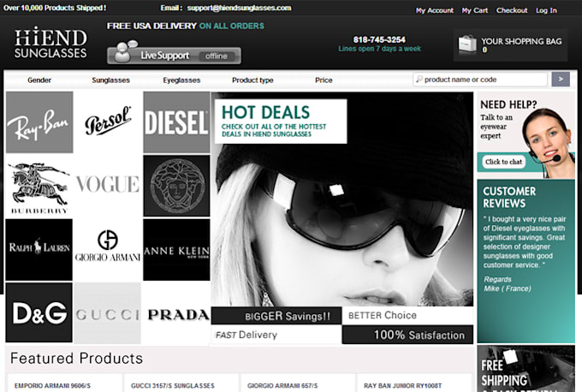Proceed to Checkout link
582x392 pixels.
512,10
